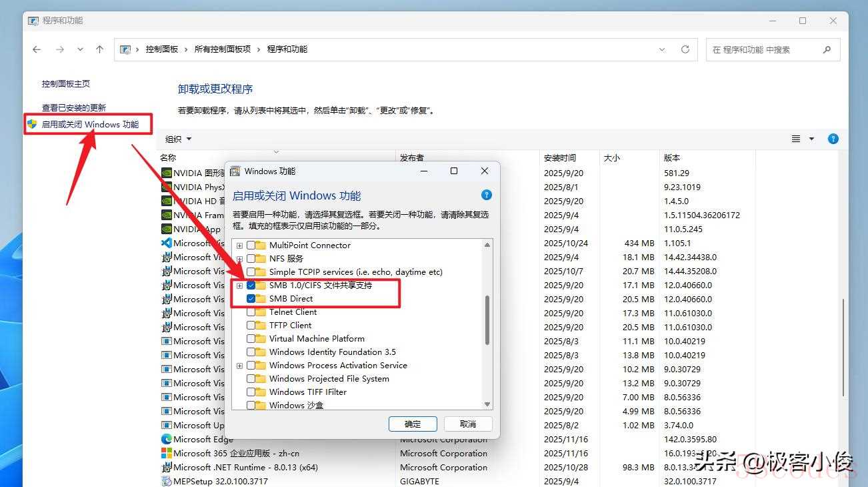Select the NVIDIA PhysX program icon
Viewport: 868px width, 487px height.
[x=167, y=187]
